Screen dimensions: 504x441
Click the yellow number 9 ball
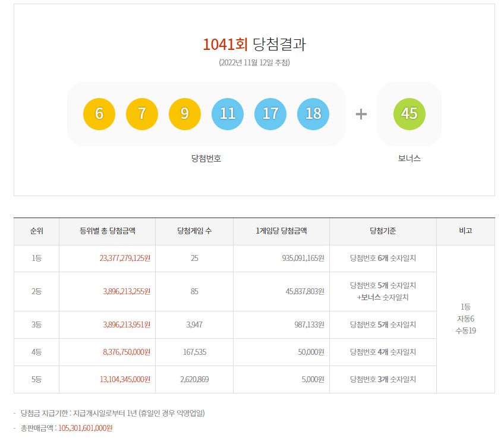point(184,114)
